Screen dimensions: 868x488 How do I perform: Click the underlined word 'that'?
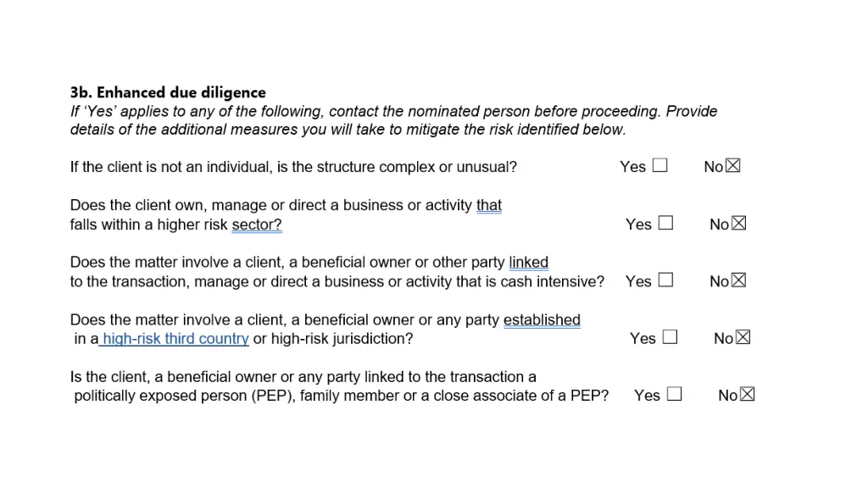point(489,205)
